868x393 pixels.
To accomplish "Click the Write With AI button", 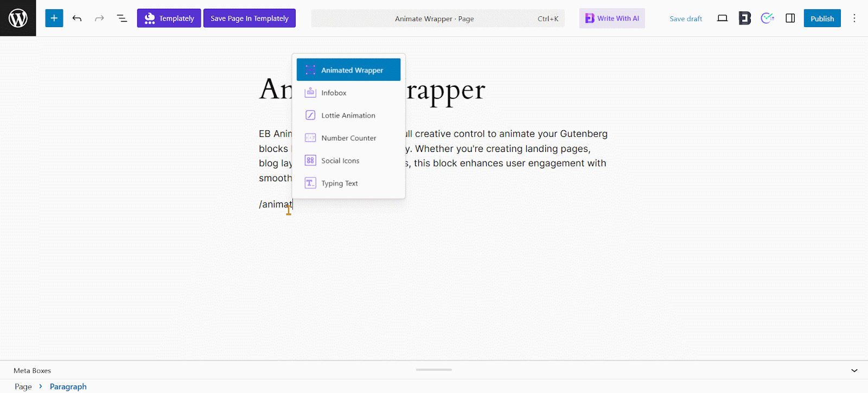I will 612,18.
